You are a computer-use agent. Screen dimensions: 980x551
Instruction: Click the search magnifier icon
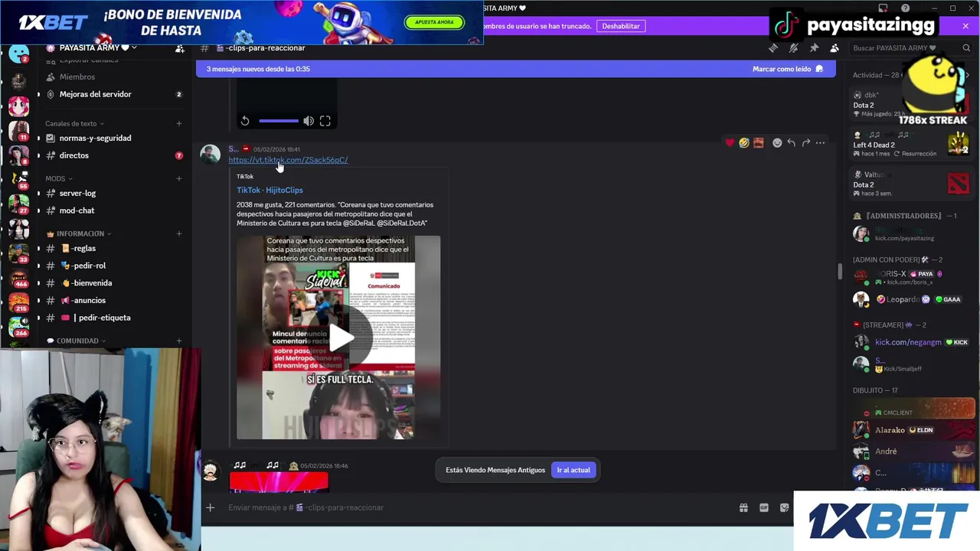click(966, 47)
